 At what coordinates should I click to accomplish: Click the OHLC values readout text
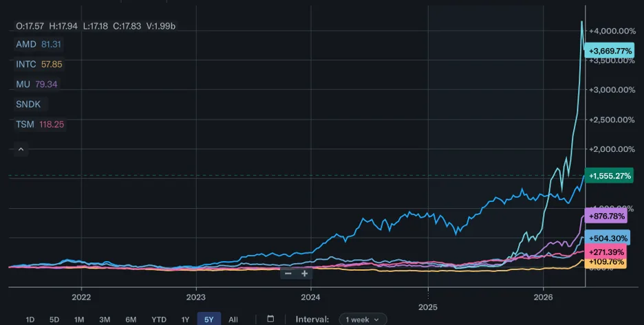(96, 26)
